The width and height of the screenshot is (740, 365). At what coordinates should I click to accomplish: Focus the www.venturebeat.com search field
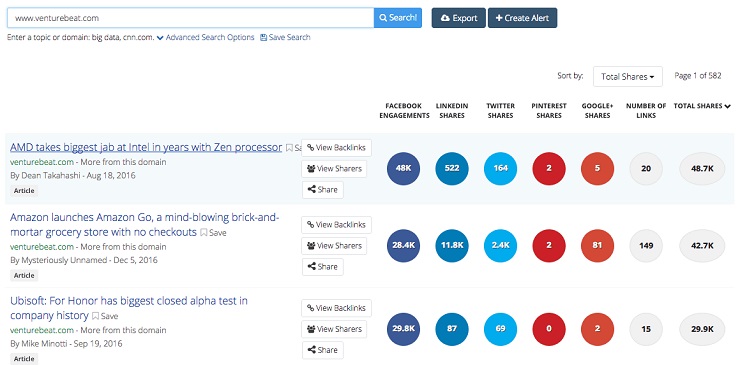point(191,18)
